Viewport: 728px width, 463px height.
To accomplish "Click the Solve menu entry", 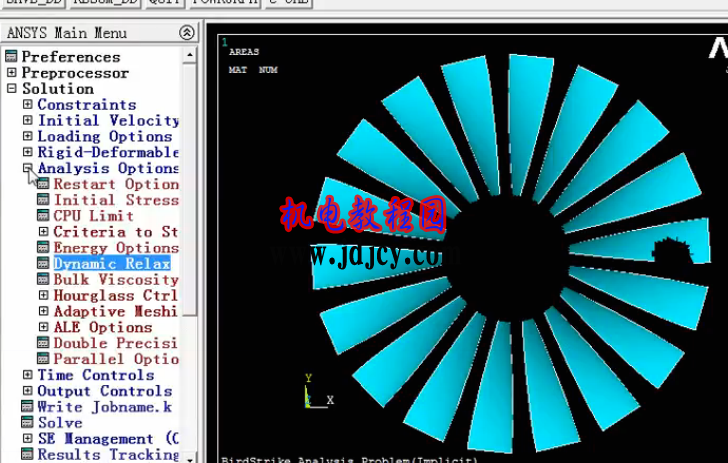I will [60, 423].
